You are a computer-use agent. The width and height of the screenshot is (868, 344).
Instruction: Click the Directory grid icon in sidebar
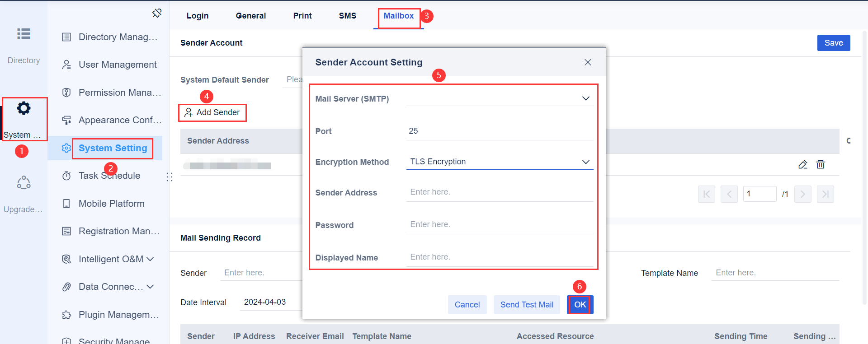click(23, 34)
